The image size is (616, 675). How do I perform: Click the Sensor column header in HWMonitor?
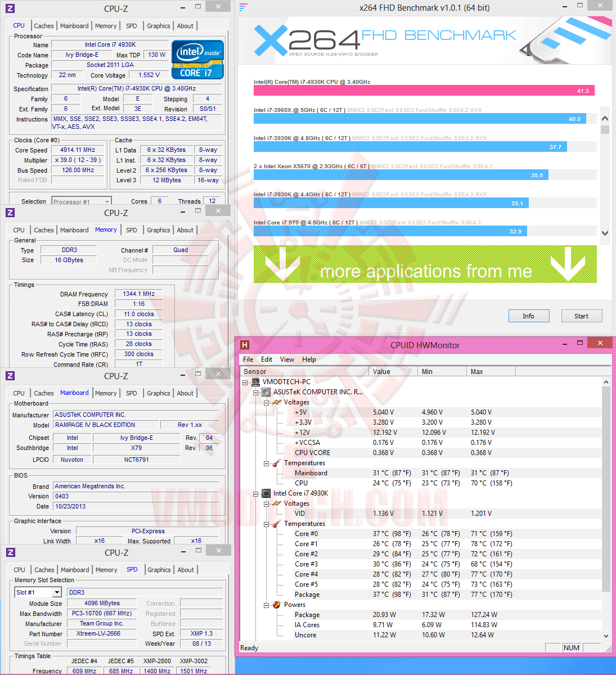(305, 371)
